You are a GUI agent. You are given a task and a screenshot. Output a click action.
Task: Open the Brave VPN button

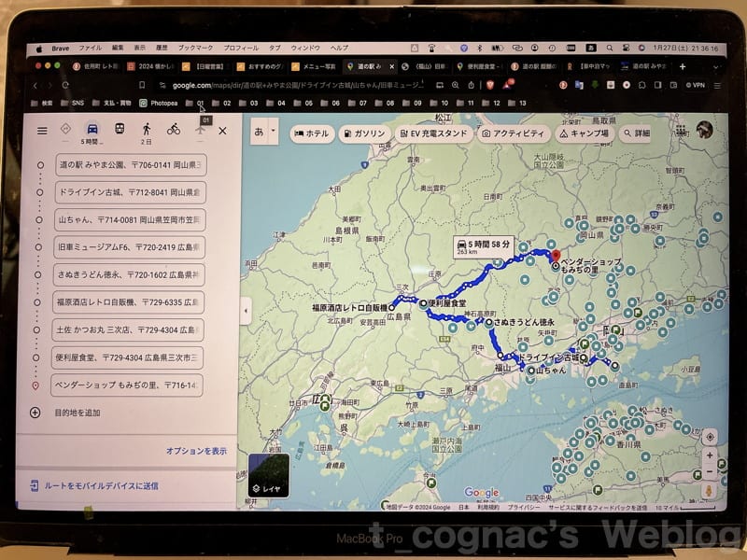click(696, 85)
